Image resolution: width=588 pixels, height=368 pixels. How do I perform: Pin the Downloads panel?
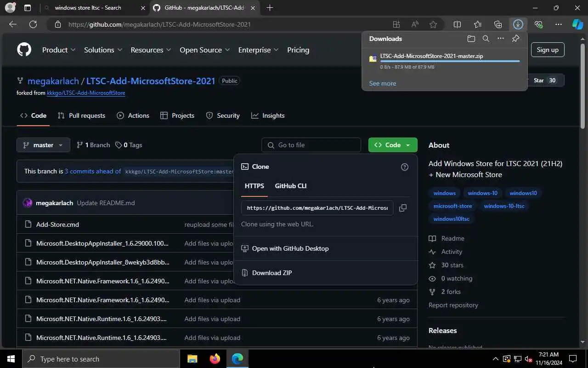point(515,39)
